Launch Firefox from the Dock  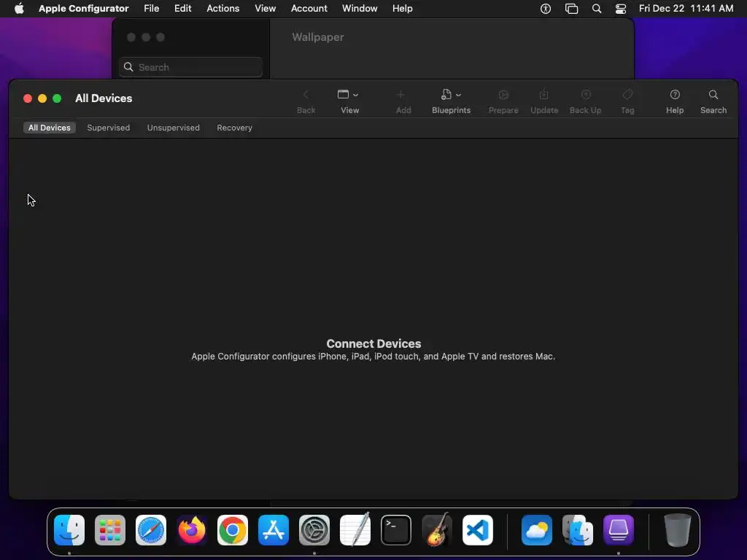[x=192, y=530]
